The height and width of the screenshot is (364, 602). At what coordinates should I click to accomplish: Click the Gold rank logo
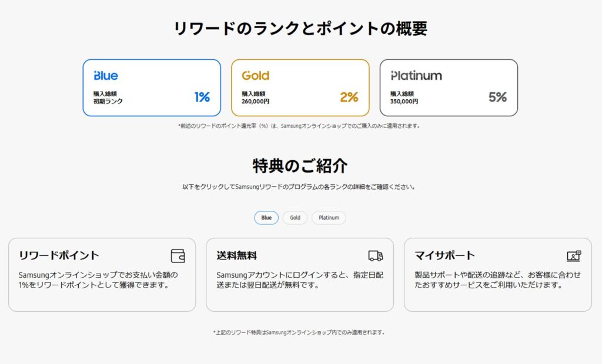(255, 76)
